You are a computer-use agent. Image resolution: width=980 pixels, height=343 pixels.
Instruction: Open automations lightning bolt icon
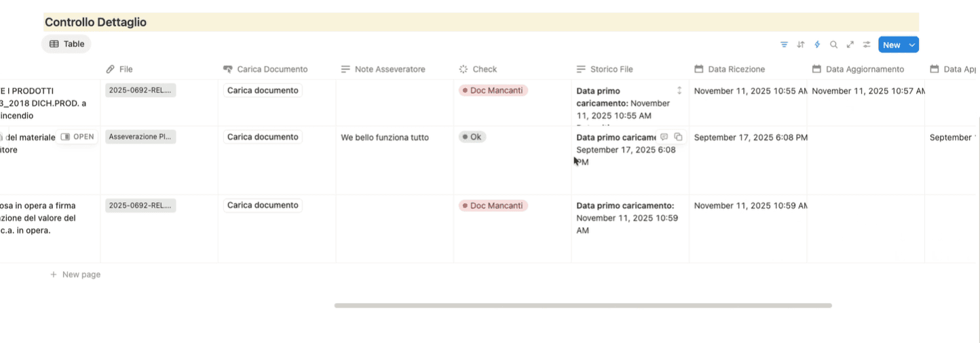click(817, 45)
